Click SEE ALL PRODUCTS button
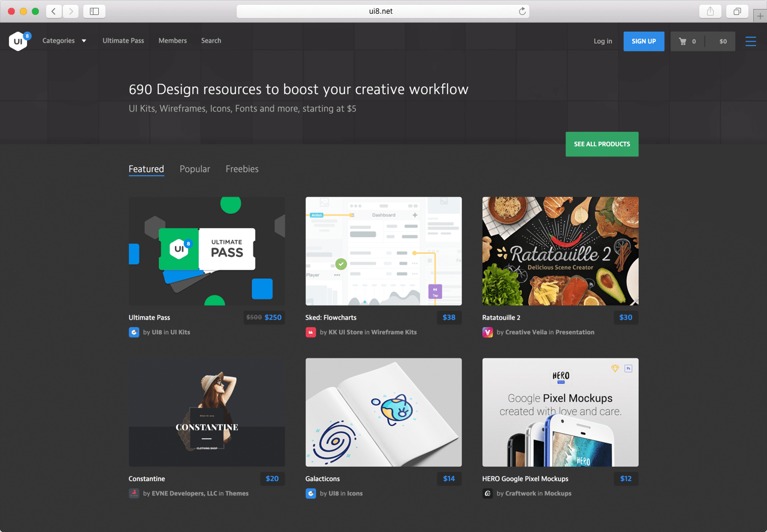This screenshot has height=532, width=767. coord(602,144)
